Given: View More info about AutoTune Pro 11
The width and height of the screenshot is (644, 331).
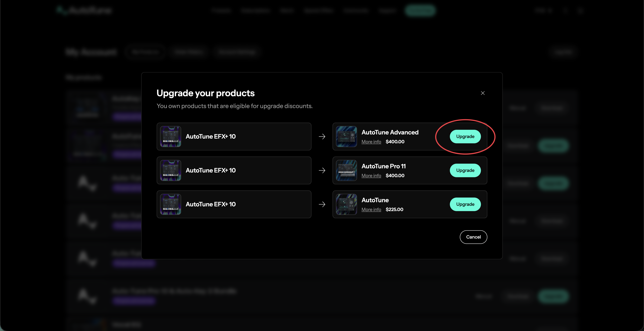Looking at the screenshot, I should [x=371, y=176].
